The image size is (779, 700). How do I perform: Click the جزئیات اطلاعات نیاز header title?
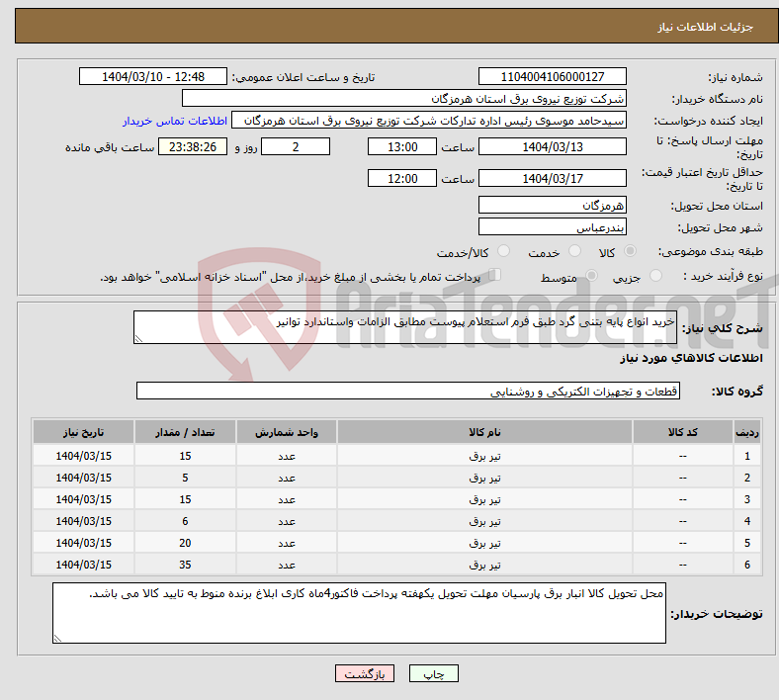pos(706,27)
